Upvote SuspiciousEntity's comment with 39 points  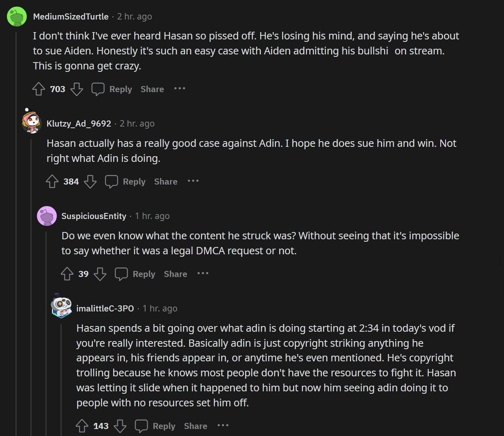[67, 274]
